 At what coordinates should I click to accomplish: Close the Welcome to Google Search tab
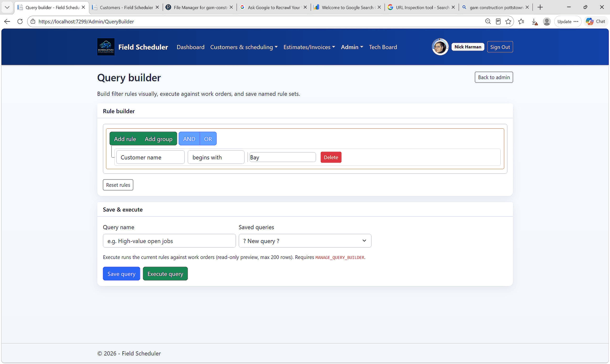pyautogui.click(x=379, y=7)
